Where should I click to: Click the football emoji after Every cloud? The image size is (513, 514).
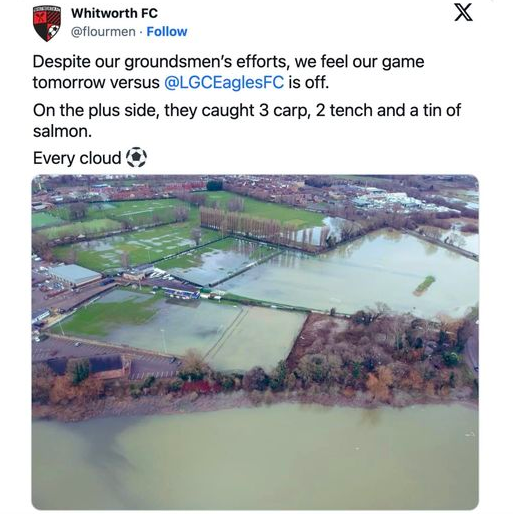[x=136, y=157]
